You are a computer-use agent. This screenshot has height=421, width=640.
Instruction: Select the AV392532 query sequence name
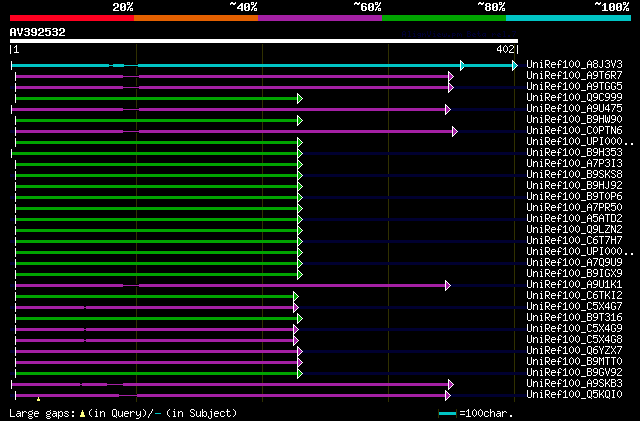click(38, 32)
